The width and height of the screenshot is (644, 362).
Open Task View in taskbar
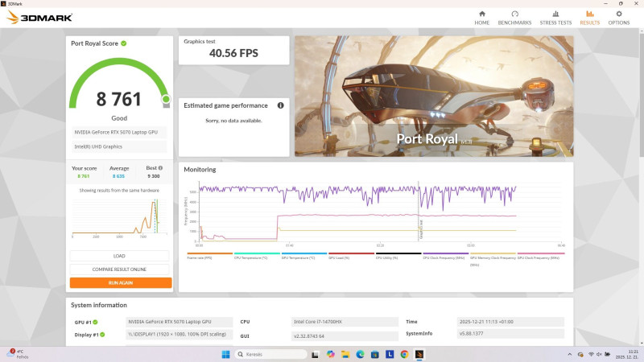[315, 354]
